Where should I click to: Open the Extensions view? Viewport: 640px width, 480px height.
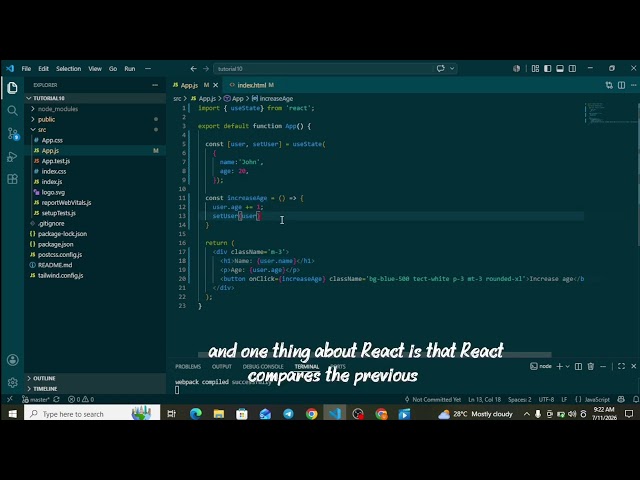(x=12, y=179)
